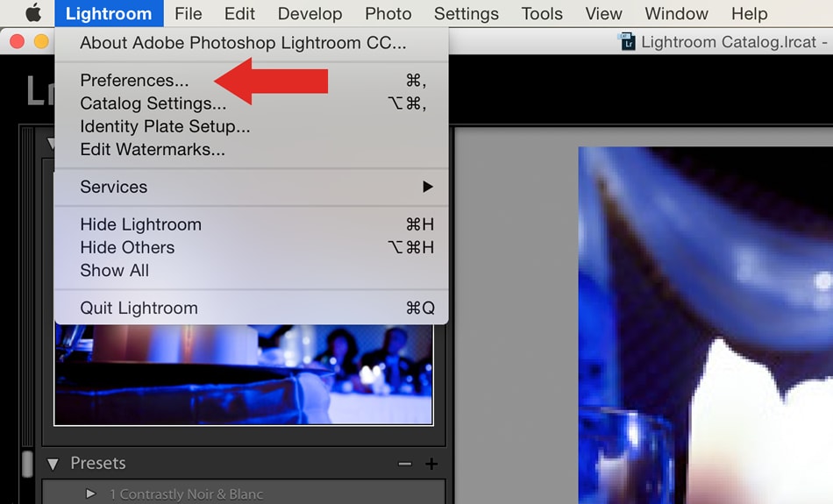Open the File menu
833x504 pixels.
[188, 13]
